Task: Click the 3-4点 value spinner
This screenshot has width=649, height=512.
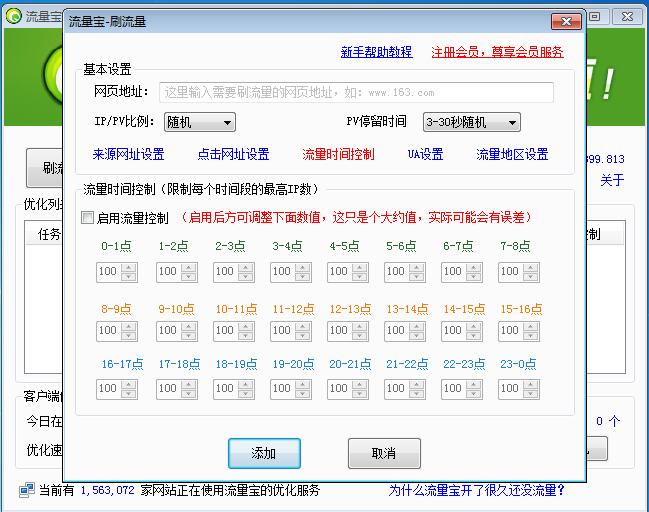Action: point(291,272)
